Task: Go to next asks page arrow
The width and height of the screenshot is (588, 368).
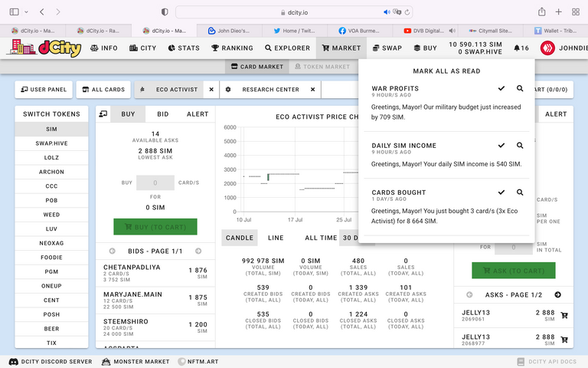Action: (x=558, y=294)
